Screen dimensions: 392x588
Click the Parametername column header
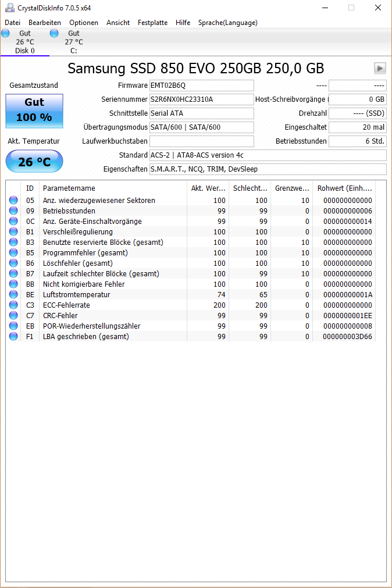tap(113, 188)
